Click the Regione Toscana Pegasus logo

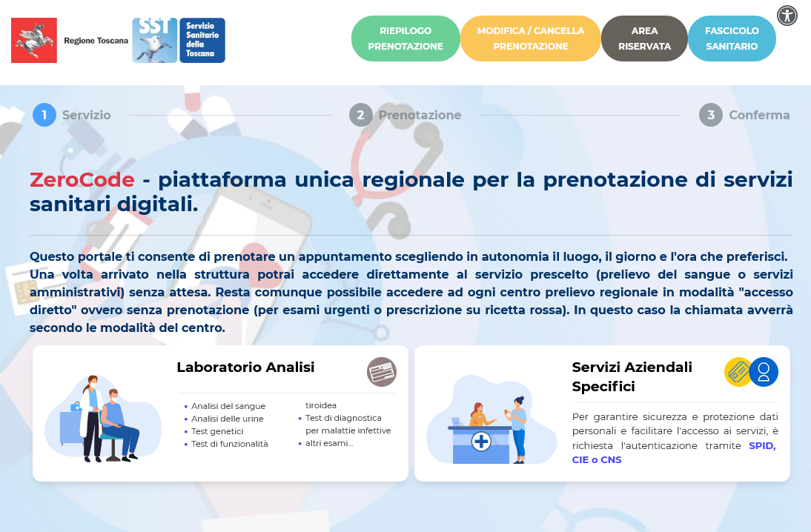click(x=34, y=40)
